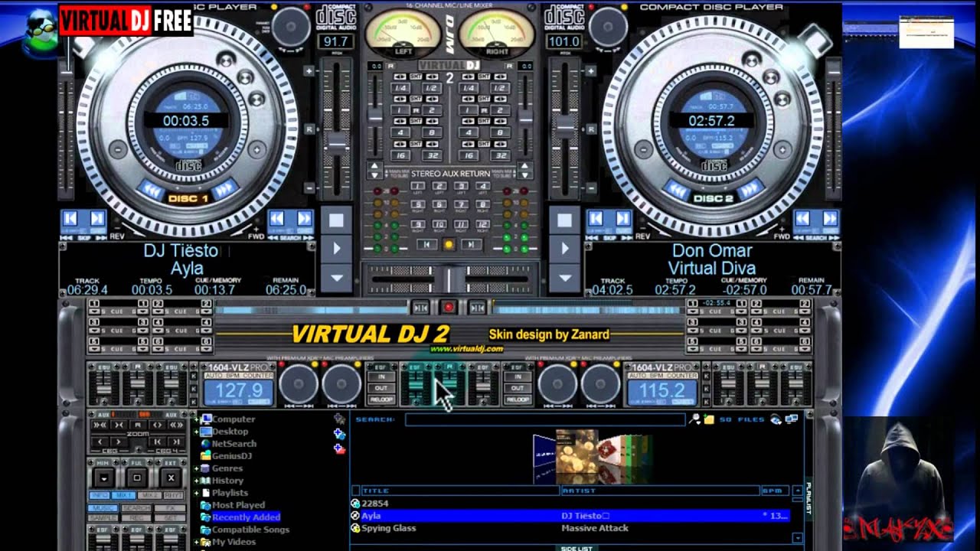
Task: Toggle stereo aux return button 1
Action: click(418, 186)
